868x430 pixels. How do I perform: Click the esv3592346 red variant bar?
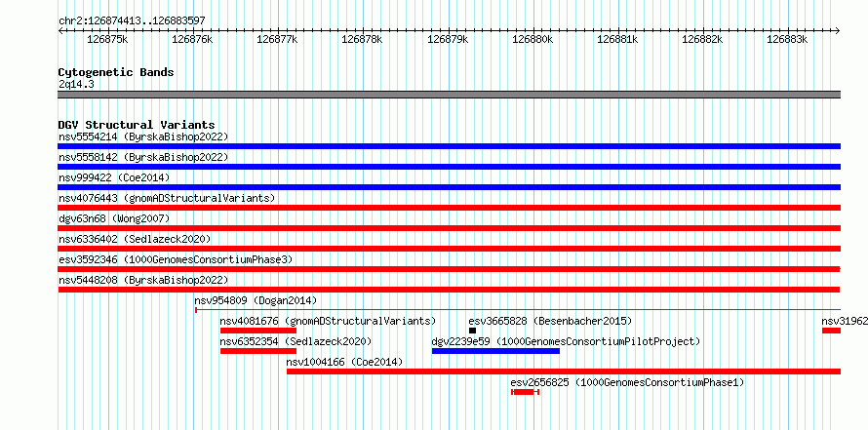click(449, 269)
